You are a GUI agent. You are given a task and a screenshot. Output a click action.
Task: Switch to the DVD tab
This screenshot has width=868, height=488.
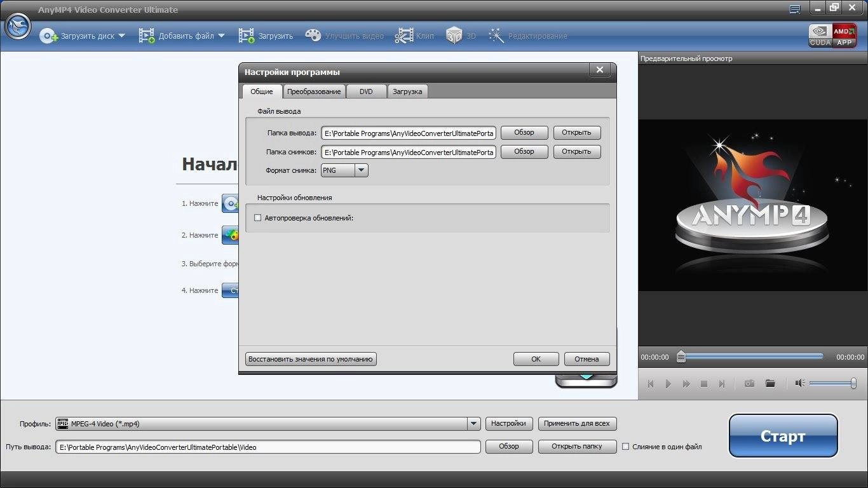pyautogui.click(x=366, y=91)
